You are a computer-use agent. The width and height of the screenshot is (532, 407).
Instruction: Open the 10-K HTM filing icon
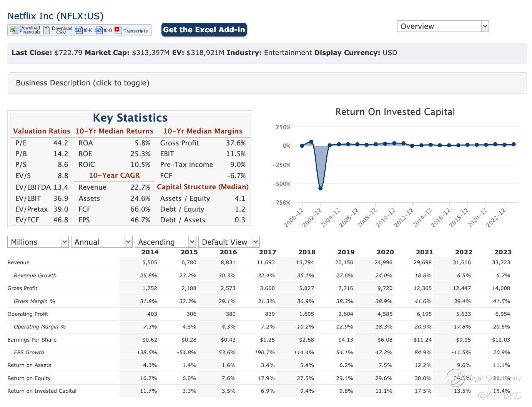pos(79,30)
